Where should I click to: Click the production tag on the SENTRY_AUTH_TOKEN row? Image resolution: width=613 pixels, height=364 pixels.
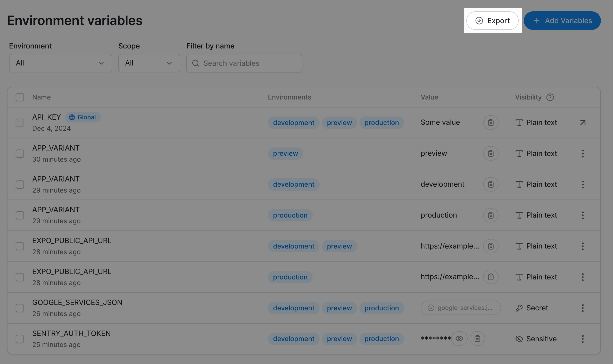(382, 339)
